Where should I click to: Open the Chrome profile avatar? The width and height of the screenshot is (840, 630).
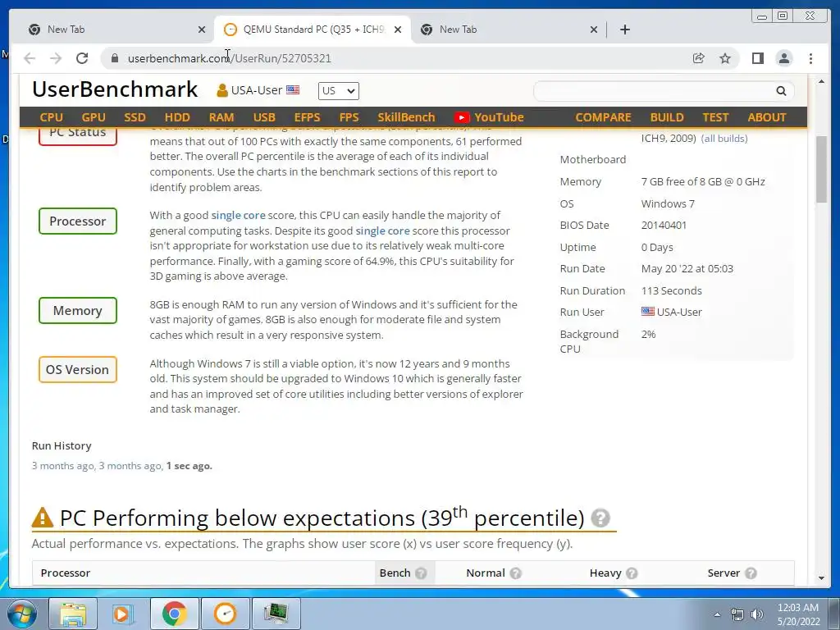tap(783, 58)
